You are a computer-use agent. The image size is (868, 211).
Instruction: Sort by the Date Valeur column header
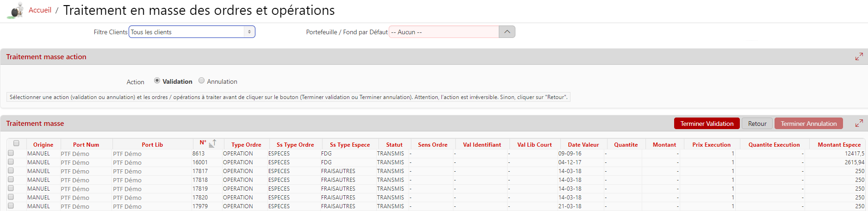point(583,145)
